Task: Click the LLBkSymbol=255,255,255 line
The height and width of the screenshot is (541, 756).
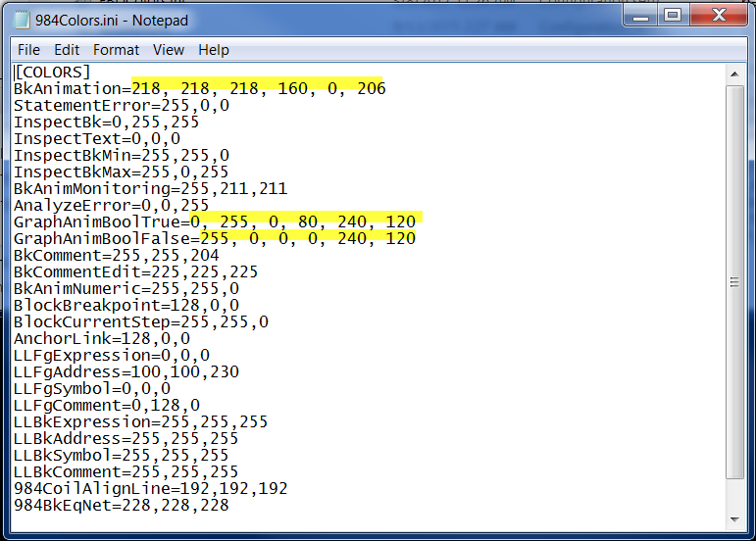Action: [121, 455]
